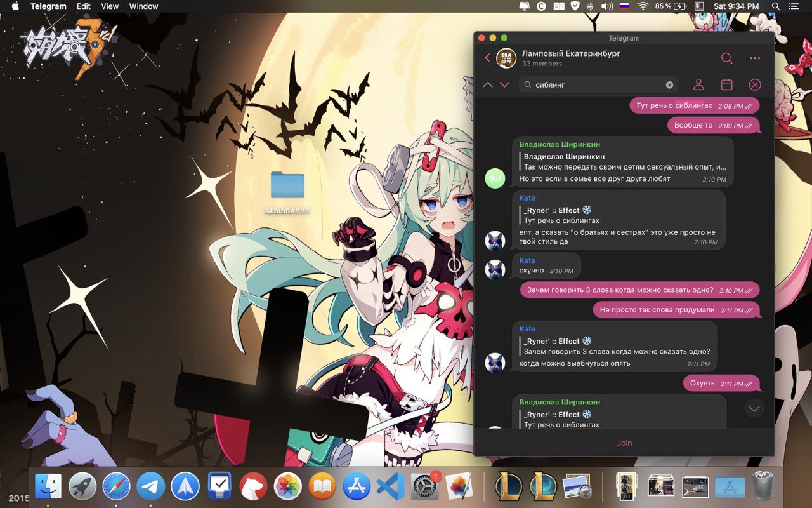Click Telegram icon in the Dock
The image size is (812, 508).
pos(151,487)
